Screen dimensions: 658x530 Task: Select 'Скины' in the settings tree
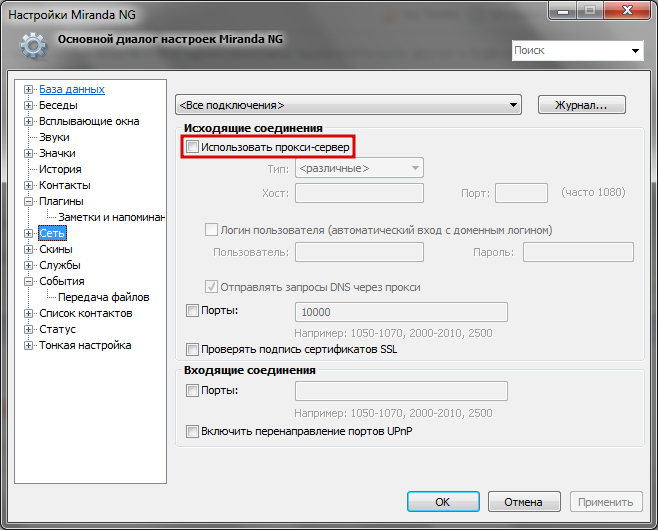[x=56, y=249]
